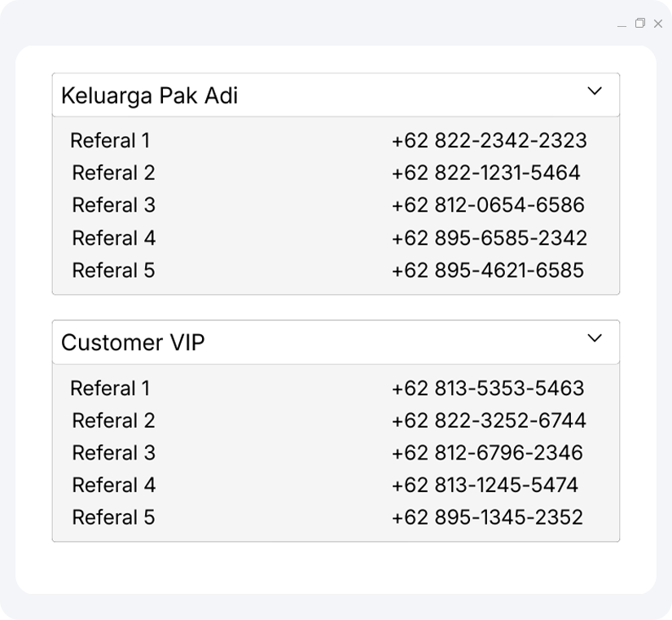Click phone number +62 895-1345-2352
Viewport: 672px width, 620px height.
[486, 517]
